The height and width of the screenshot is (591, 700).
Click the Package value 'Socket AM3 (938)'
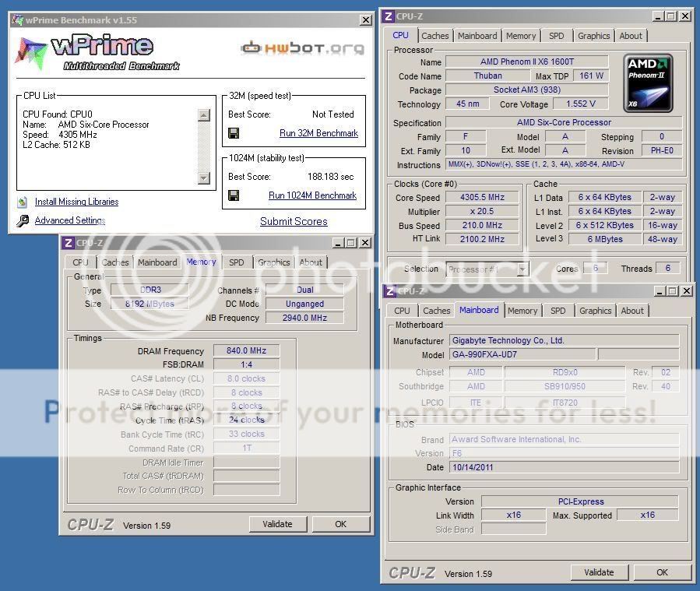(x=527, y=90)
